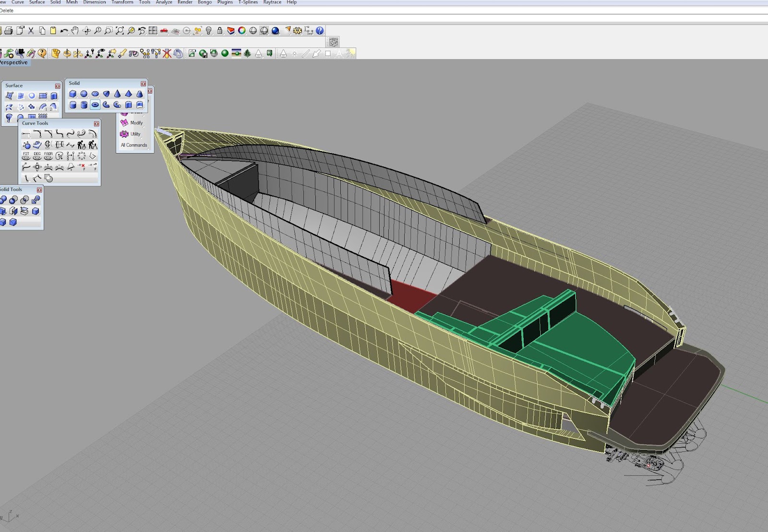Click the Undo arrow icon
Screen dimensions: 768x532
(x=64, y=31)
